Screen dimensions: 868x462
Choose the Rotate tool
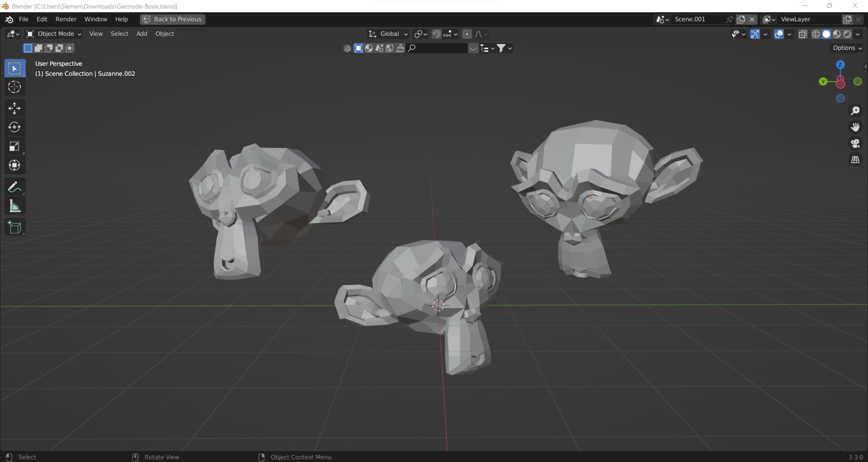(15, 127)
